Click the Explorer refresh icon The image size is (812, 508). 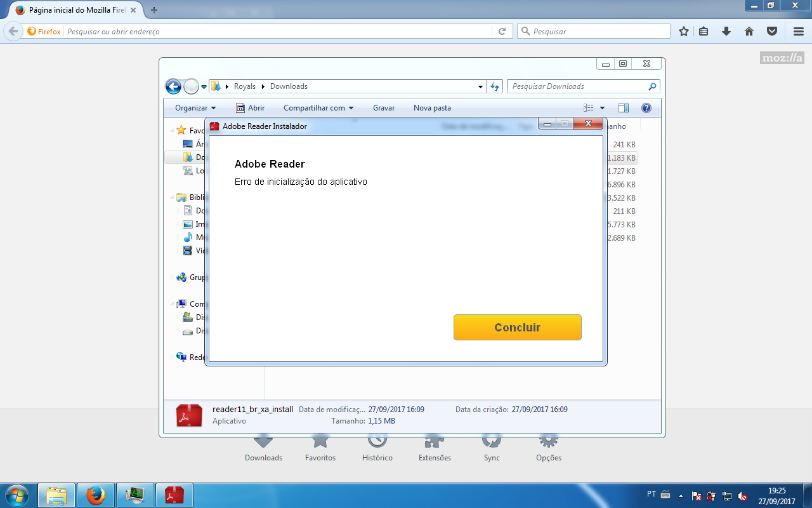pyautogui.click(x=495, y=86)
